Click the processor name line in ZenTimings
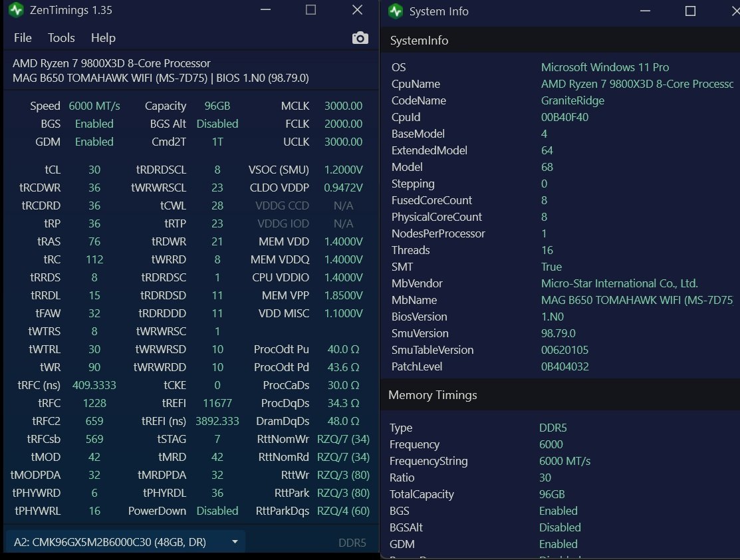 point(112,63)
